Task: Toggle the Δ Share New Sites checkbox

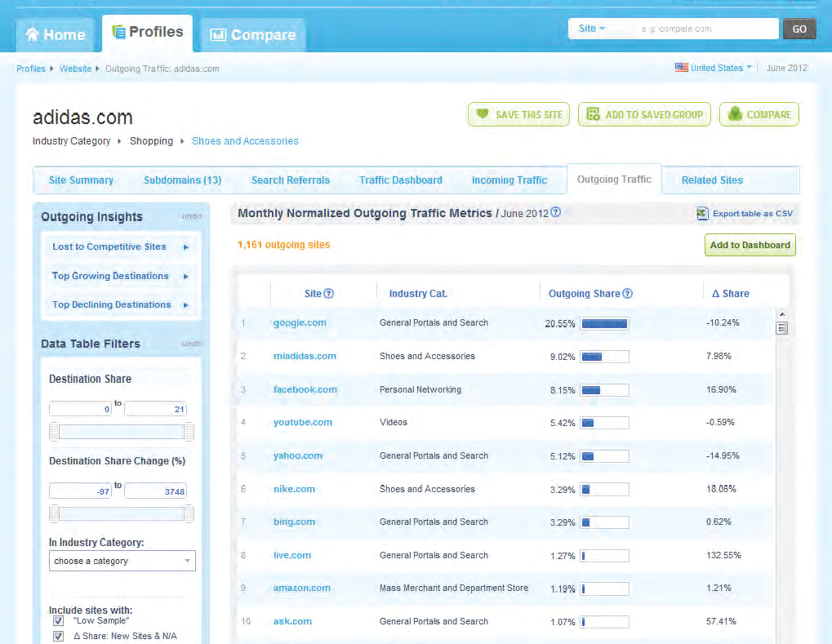Action: click(x=58, y=636)
